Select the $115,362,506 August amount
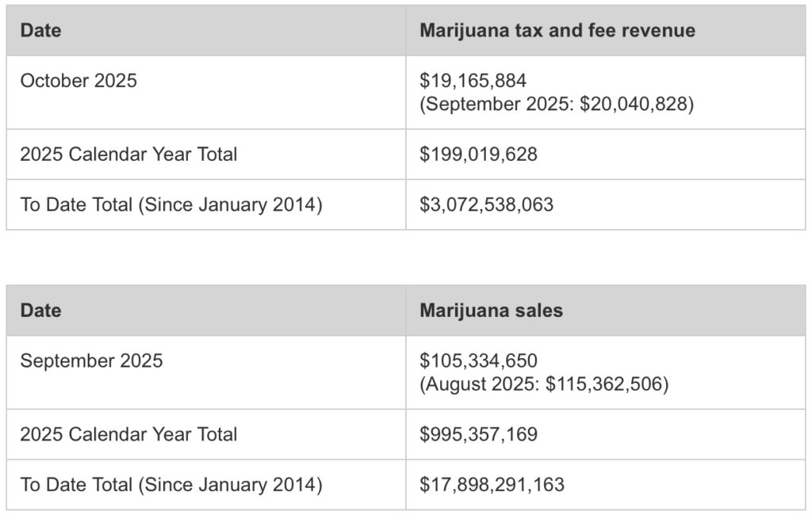 pyautogui.click(x=607, y=385)
